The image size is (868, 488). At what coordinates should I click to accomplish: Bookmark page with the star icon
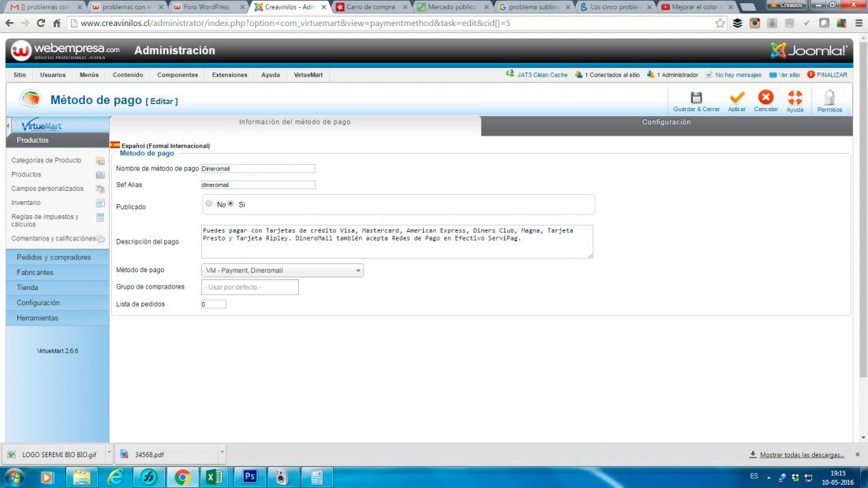tap(720, 23)
